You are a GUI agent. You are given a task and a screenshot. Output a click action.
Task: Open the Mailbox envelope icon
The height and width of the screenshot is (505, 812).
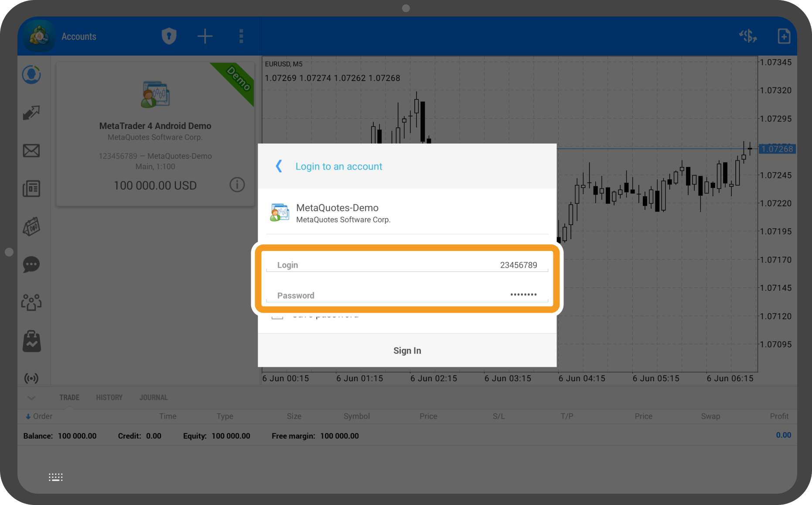[31, 151]
